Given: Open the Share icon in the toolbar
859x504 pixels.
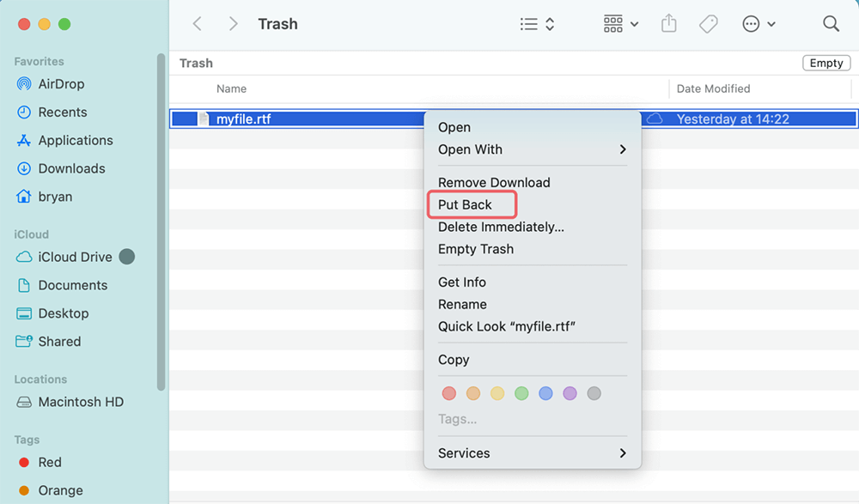Looking at the screenshot, I should point(668,23).
